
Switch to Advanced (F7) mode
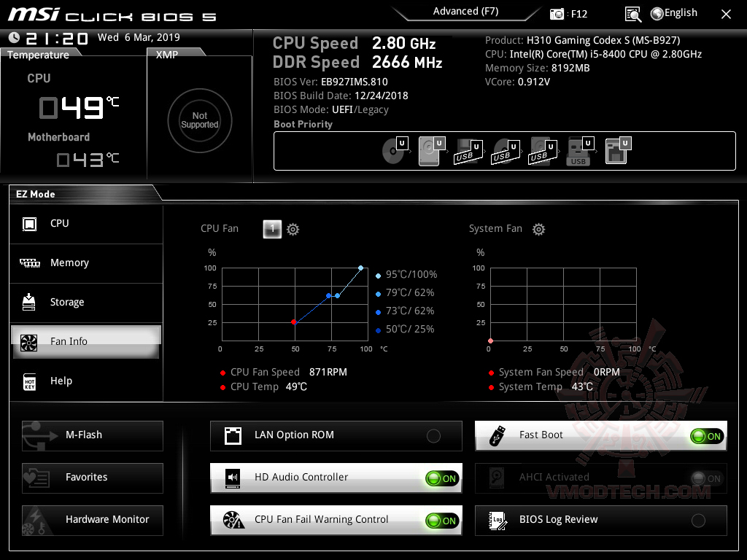point(465,12)
